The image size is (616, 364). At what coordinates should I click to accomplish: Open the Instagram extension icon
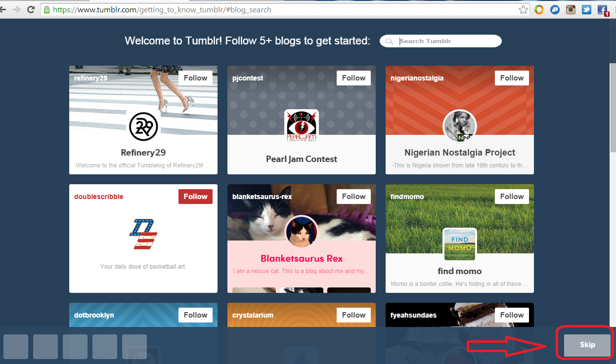pyautogui.click(x=571, y=9)
